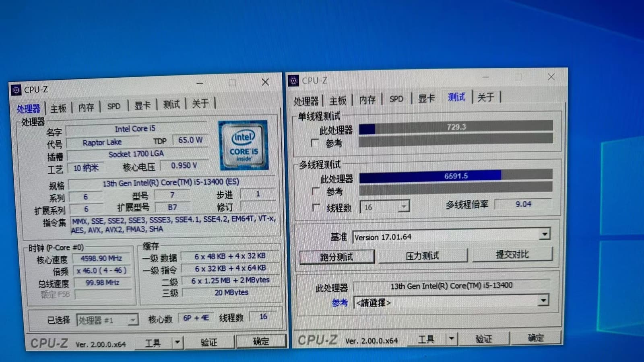Switch to the 主板 tab in the processor window
This screenshot has height=362, width=644.
58,108
